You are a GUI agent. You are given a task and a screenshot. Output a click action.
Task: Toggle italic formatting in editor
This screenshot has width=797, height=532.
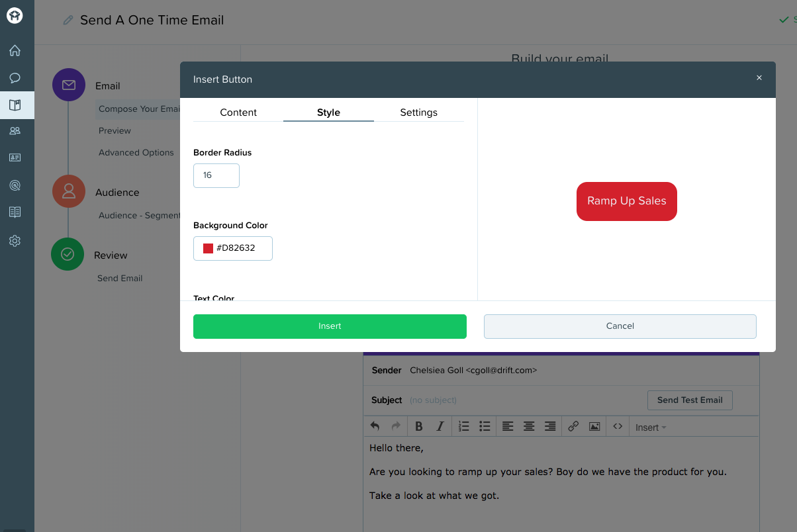tap(440, 427)
